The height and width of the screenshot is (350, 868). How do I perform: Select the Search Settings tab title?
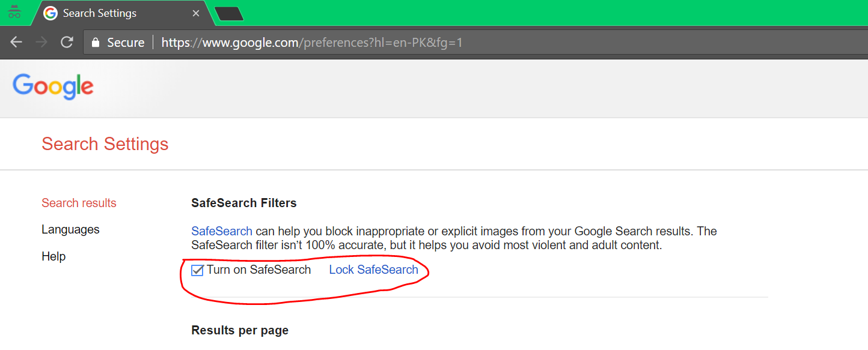100,13
